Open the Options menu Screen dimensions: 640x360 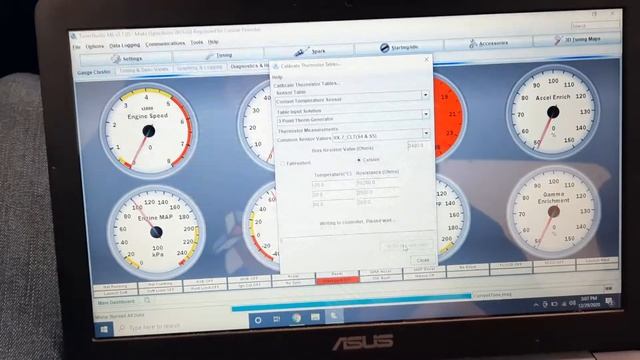[x=95, y=46]
